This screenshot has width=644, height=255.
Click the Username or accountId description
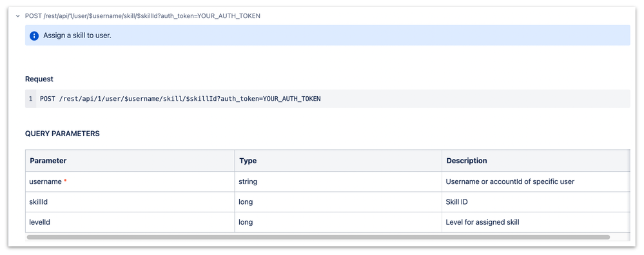(510, 181)
